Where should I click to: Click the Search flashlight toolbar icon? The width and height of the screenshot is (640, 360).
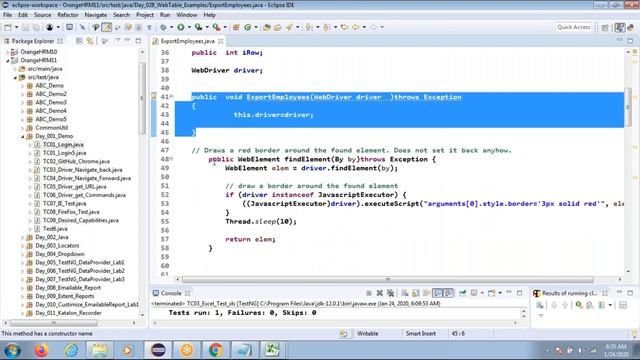(289, 27)
